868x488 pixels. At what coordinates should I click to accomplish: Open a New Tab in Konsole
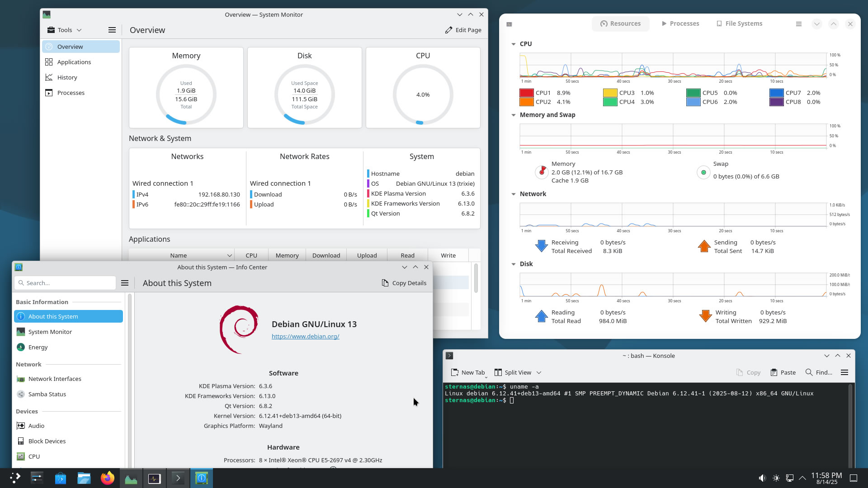coord(468,372)
